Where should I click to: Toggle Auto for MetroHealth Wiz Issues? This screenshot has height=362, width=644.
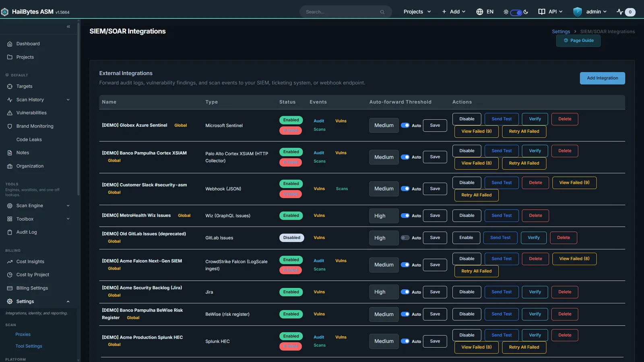coord(405,216)
